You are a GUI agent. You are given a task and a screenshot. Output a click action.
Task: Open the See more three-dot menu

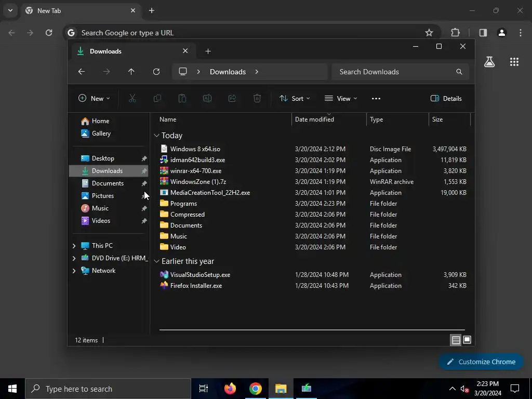(376, 98)
